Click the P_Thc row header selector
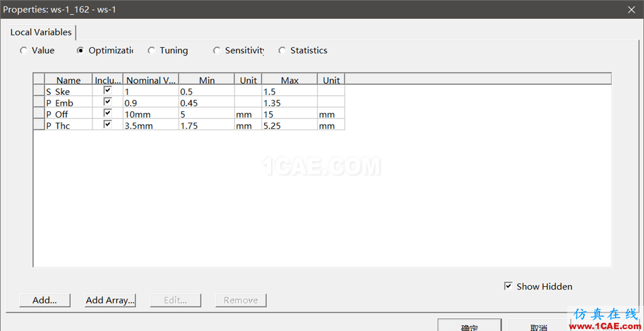 (x=38, y=125)
